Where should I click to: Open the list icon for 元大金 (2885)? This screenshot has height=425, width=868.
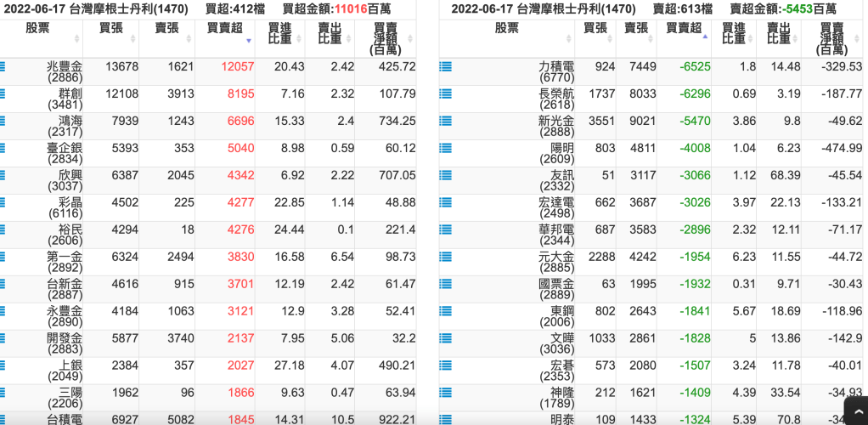tap(445, 257)
